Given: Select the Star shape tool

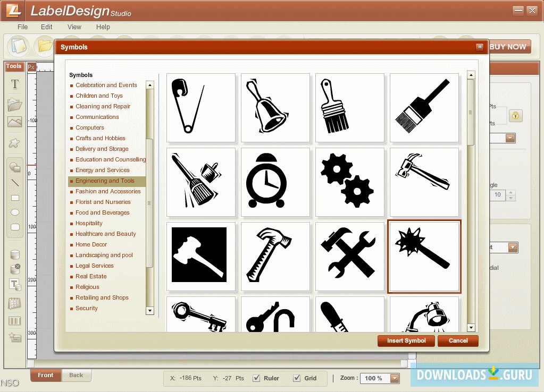Looking at the screenshot, I should pos(14,142).
